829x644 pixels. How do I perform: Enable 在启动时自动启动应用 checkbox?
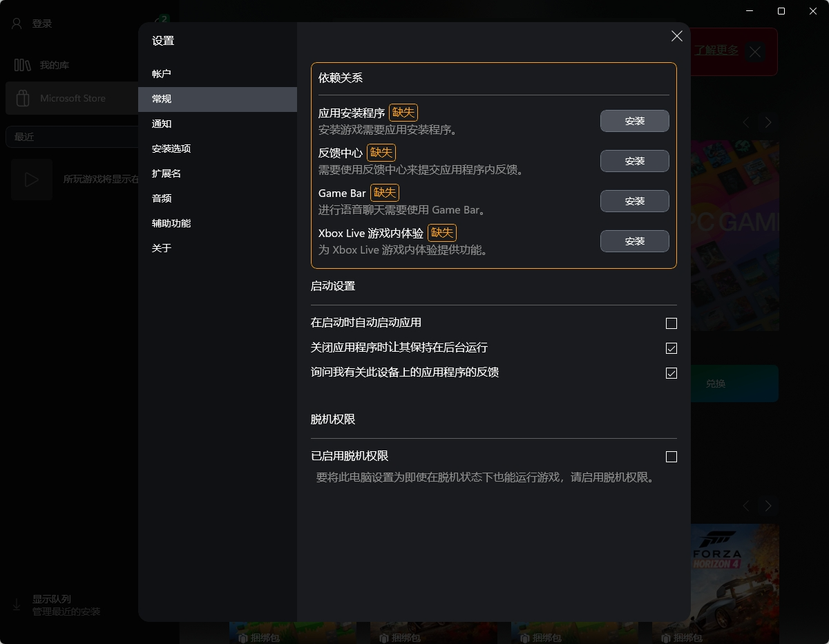(671, 323)
